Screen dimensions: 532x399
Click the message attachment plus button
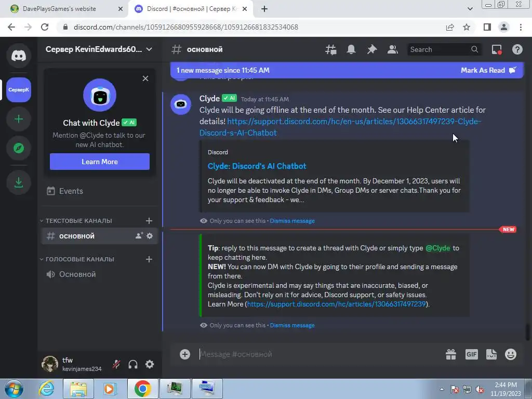185,354
